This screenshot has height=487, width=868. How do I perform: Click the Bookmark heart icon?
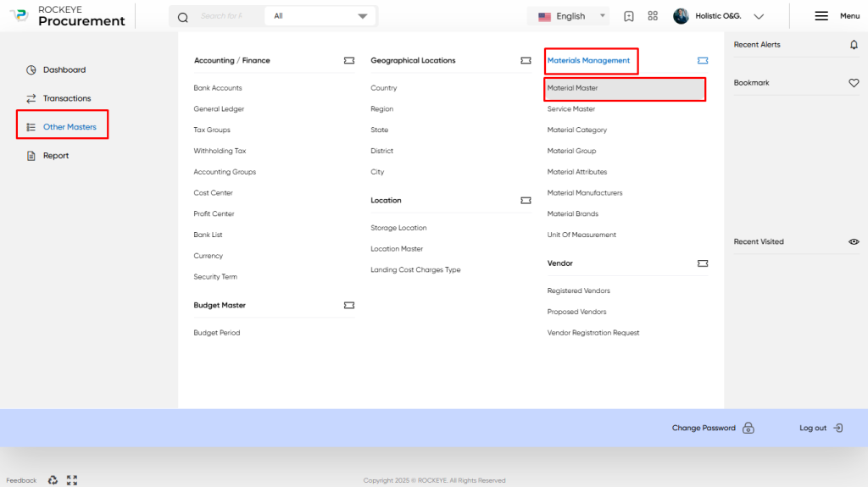854,83
